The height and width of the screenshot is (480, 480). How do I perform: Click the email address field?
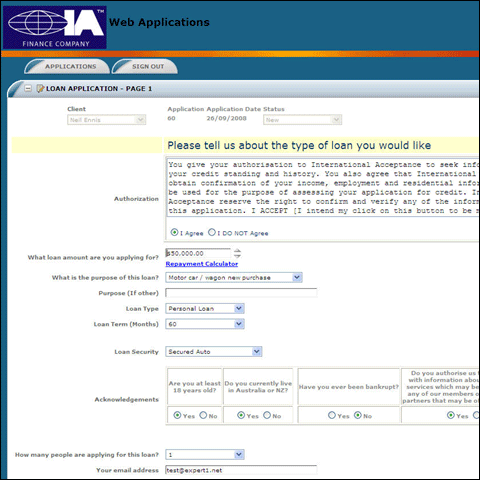coord(241,470)
